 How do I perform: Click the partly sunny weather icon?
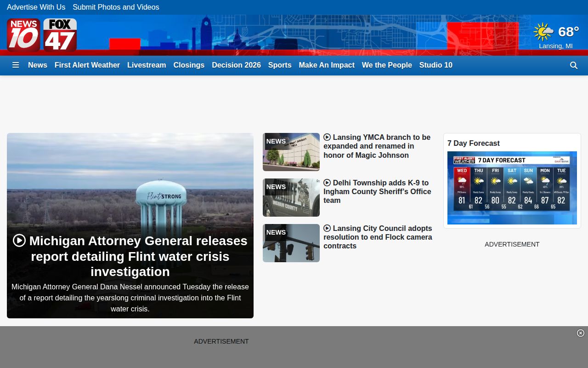point(543,32)
